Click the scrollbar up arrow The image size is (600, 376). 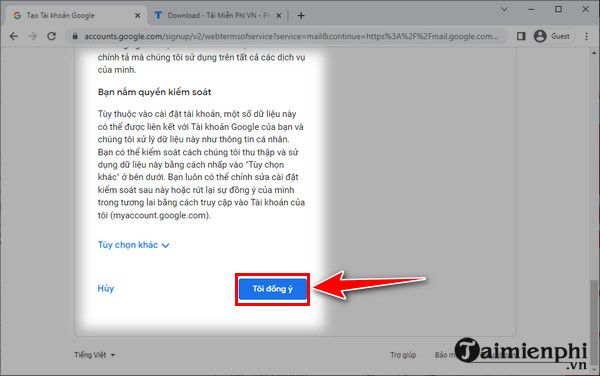(594, 52)
